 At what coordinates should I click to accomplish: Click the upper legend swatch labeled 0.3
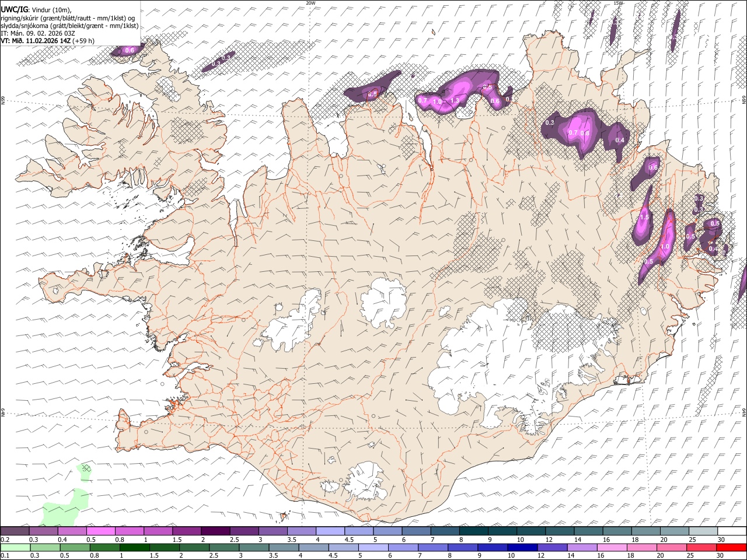(43, 531)
